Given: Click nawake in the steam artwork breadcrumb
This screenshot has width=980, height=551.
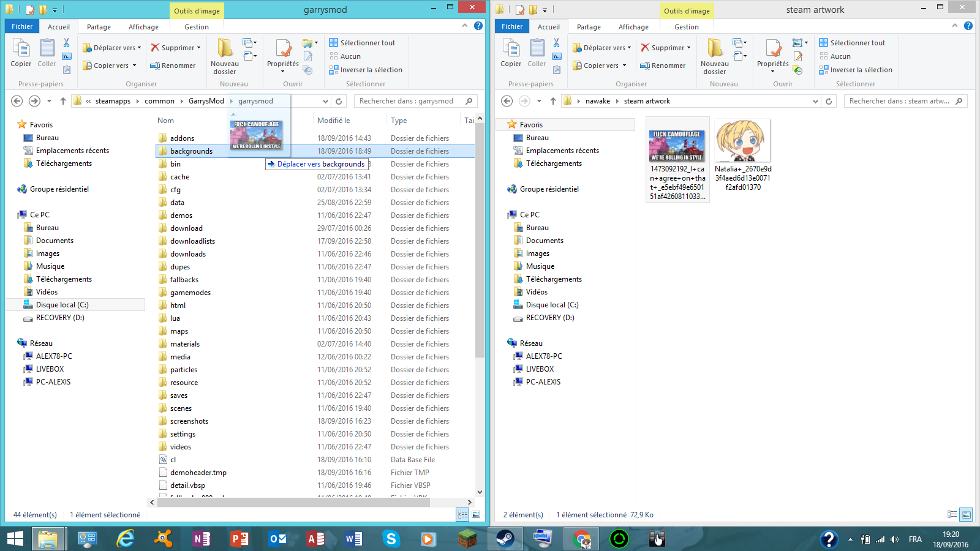Looking at the screenshot, I should coord(598,101).
